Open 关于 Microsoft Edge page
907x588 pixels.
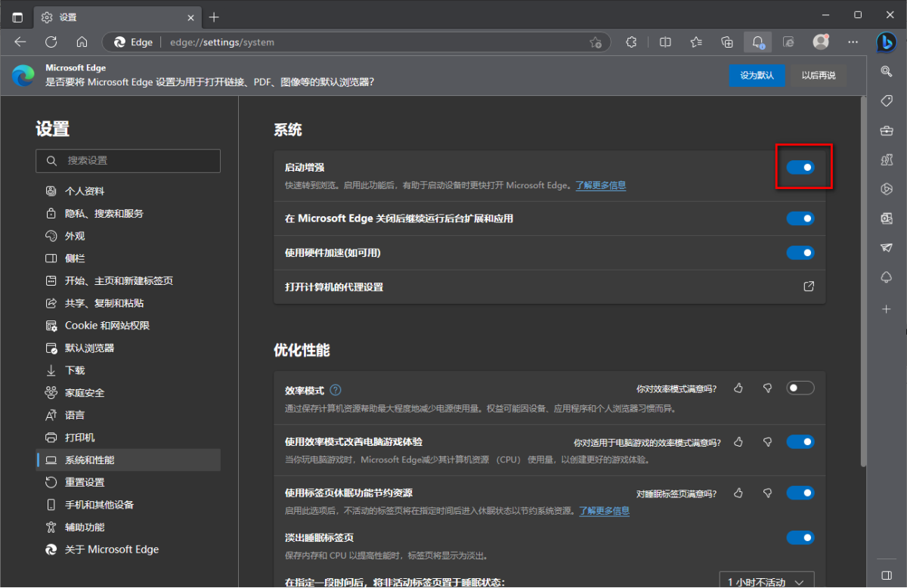point(128,549)
